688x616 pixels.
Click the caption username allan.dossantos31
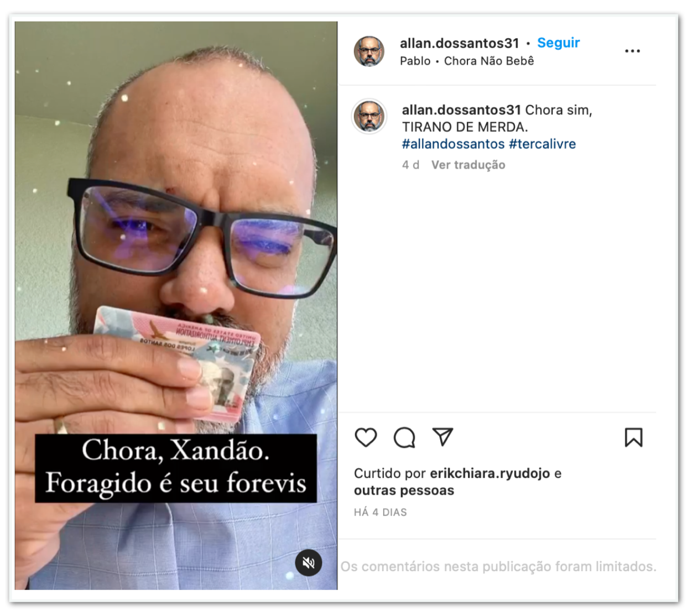coord(461,110)
